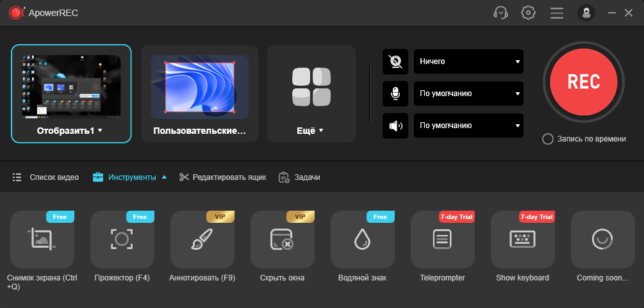Viewport: 644px width, 308px height.
Task: Open the Show keyboard tool
Action: 523,239
